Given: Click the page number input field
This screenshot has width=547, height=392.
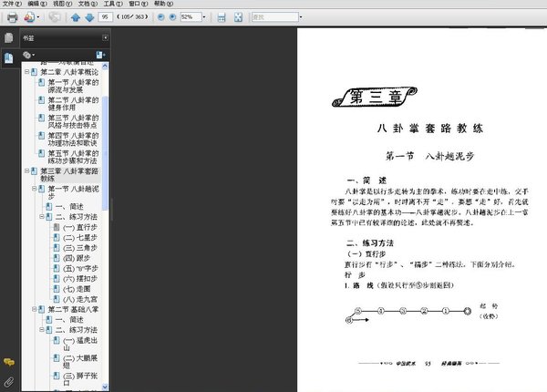Looking at the screenshot, I should [106, 16].
